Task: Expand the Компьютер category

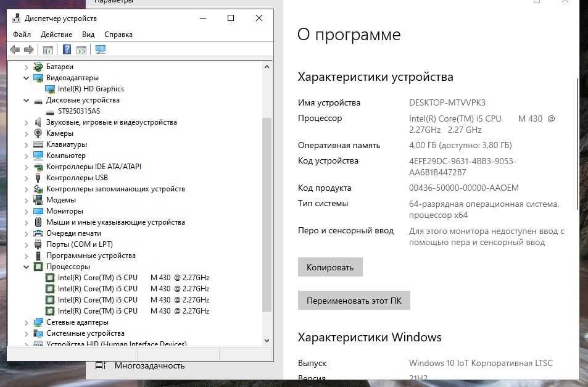Action: click(x=26, y=156)
